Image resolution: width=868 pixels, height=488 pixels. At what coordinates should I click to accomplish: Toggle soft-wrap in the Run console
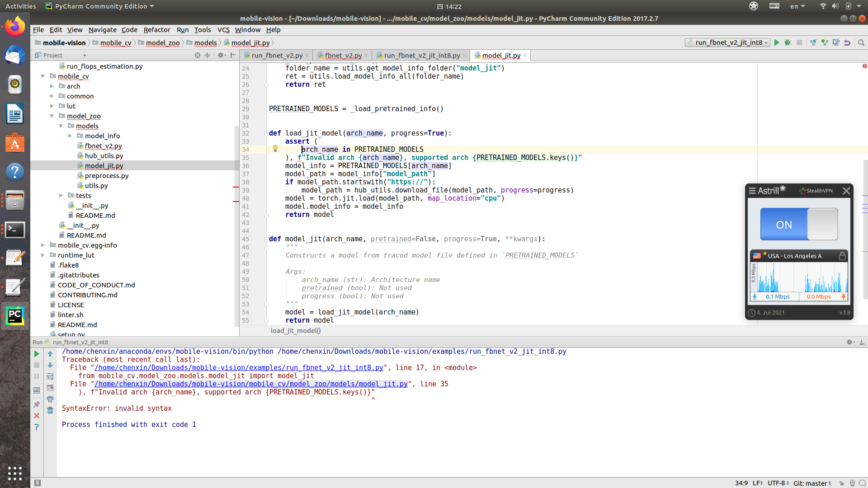tap(50, 376)
